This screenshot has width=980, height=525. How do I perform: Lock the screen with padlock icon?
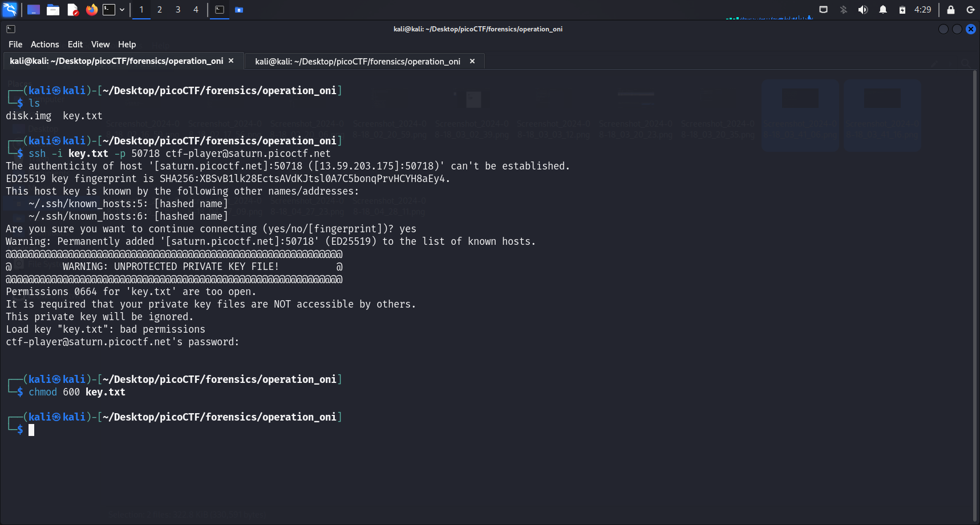(x=950, y=10)
